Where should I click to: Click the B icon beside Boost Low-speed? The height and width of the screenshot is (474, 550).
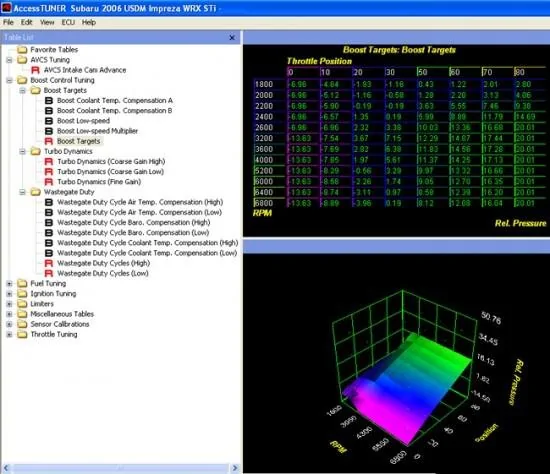(49, 121)
